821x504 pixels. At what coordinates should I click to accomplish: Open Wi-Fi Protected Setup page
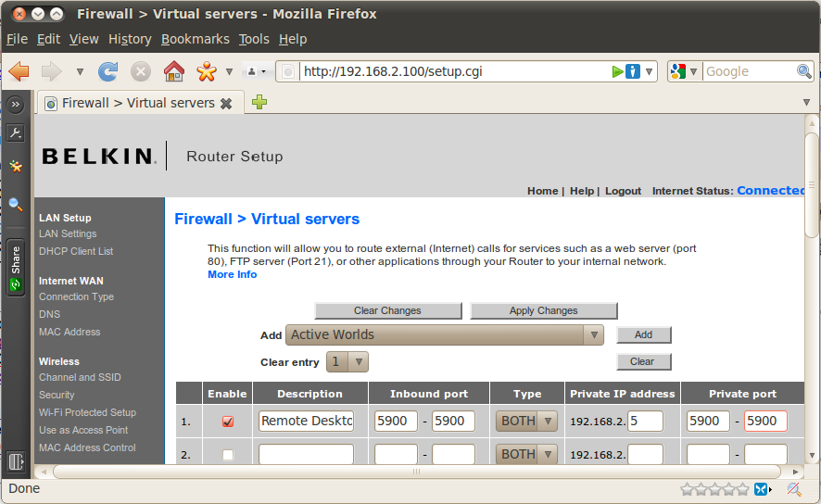(87, 412)
